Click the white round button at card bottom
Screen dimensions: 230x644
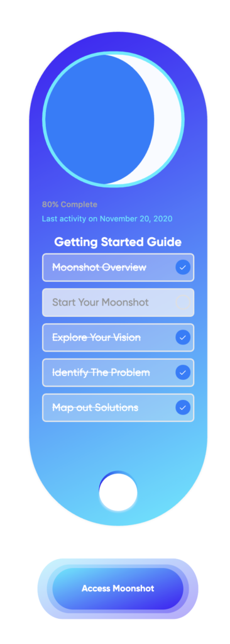tap(118, 492)
